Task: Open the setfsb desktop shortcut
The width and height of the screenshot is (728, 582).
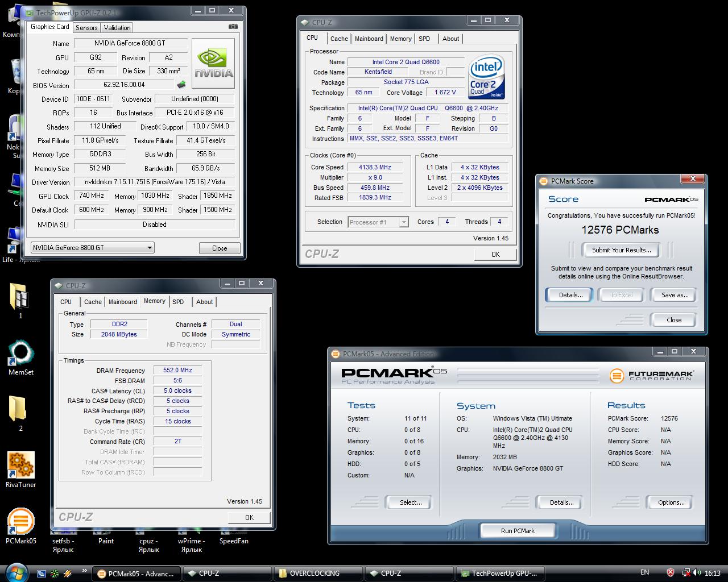Action: click(63, 541)
